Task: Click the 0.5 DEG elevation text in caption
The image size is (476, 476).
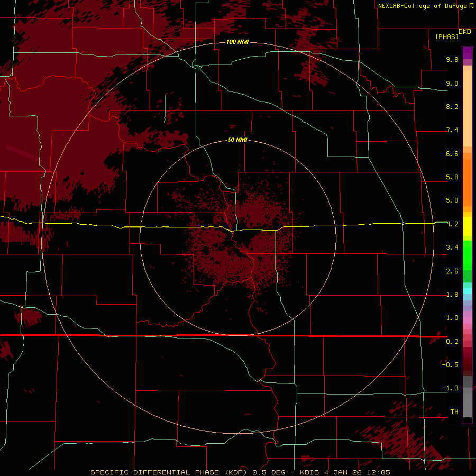Action: 269,472
